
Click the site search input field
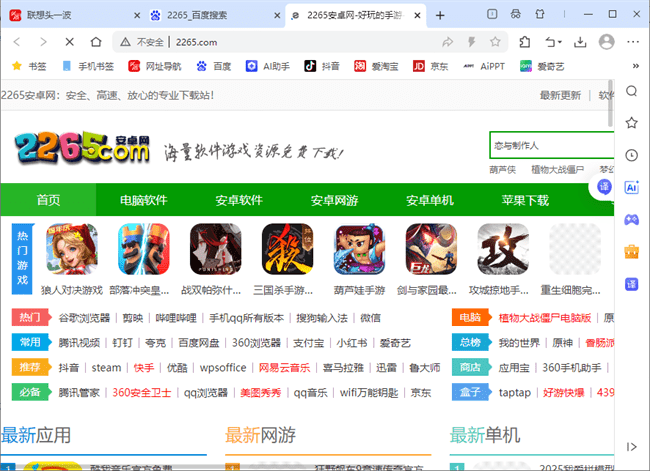[550, 146]
